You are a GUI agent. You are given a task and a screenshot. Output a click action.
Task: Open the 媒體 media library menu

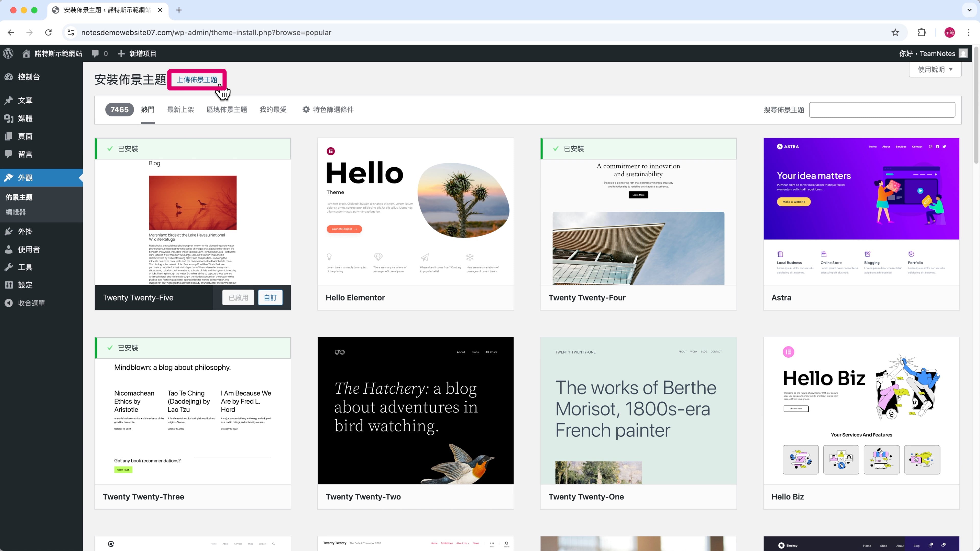(x=25, y=118)
